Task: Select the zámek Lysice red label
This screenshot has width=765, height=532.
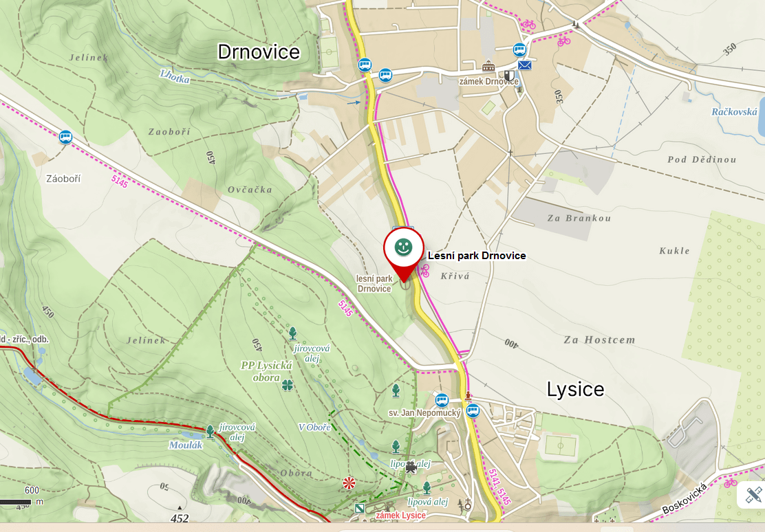Action: (x=400, y=516)
